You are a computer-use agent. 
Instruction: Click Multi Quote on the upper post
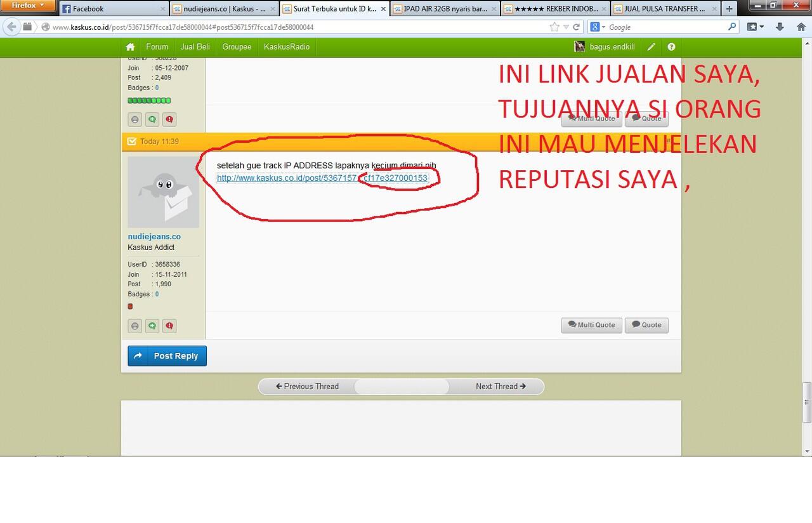591,119
